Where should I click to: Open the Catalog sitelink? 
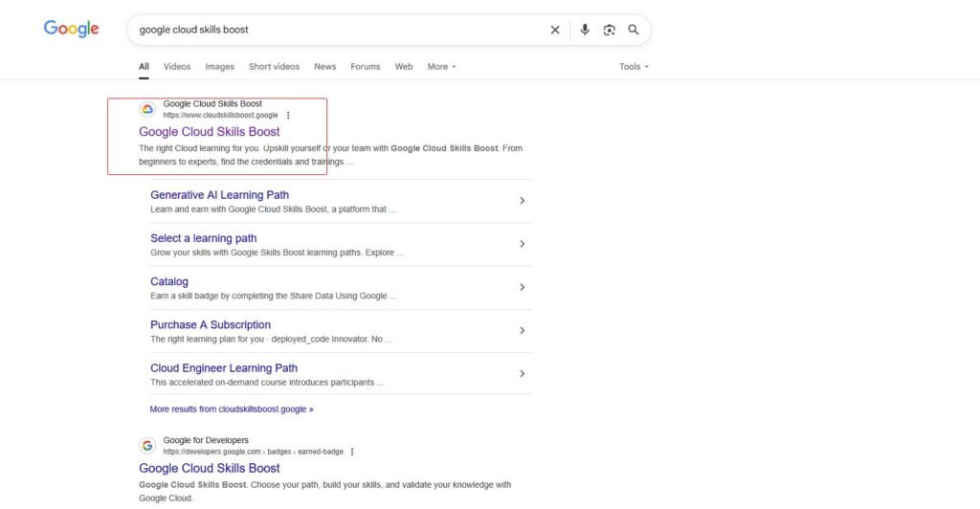(168, 281)
